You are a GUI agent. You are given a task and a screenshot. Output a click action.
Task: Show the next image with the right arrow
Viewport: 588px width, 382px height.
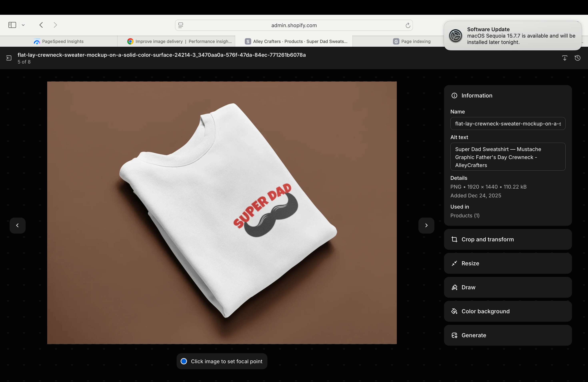tap(426, 225)
